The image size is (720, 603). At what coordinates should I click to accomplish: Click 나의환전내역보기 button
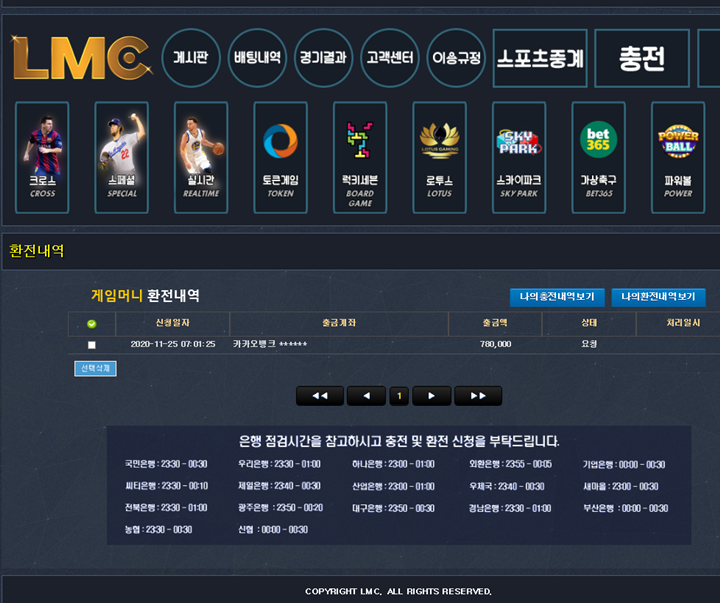point(658,297)
